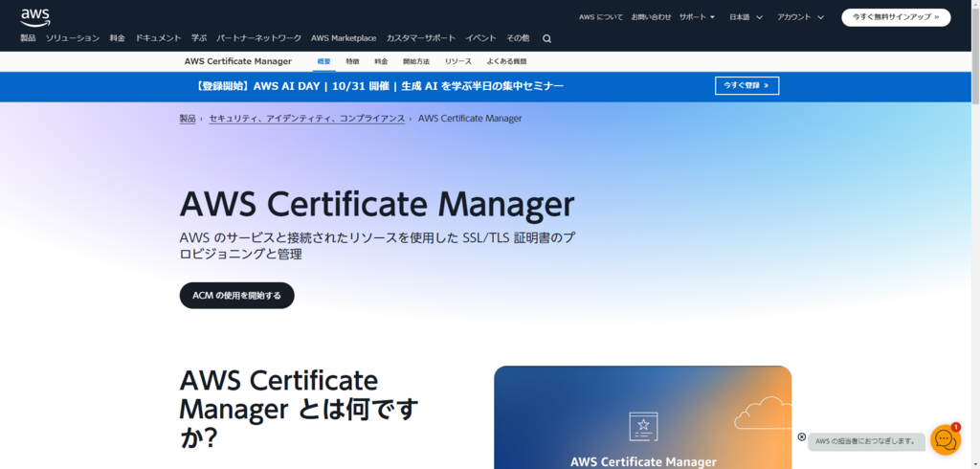980x469 pixels.
Task: Open the top navigation 料金 menu
Action: (118, 38)
